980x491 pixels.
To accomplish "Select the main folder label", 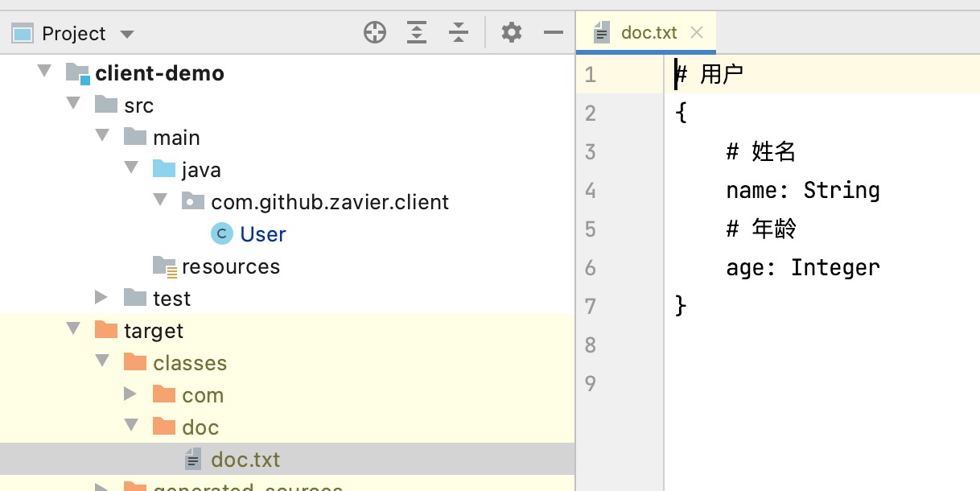I will click(x=177, y=138).
